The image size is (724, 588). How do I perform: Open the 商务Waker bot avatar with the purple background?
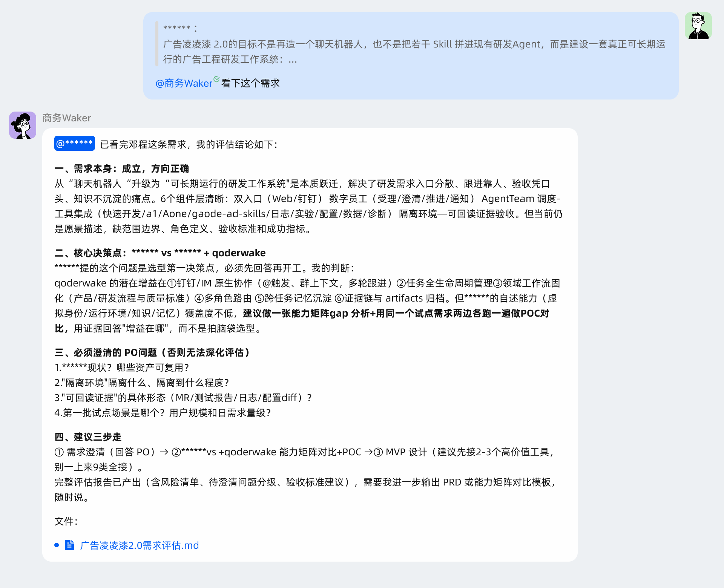coord(23,125)
